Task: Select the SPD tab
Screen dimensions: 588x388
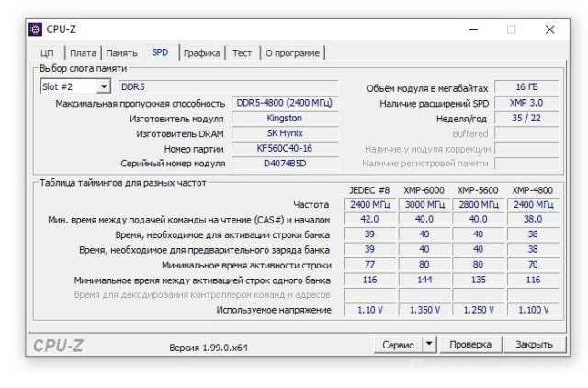Action: click(x=160, y=53)
